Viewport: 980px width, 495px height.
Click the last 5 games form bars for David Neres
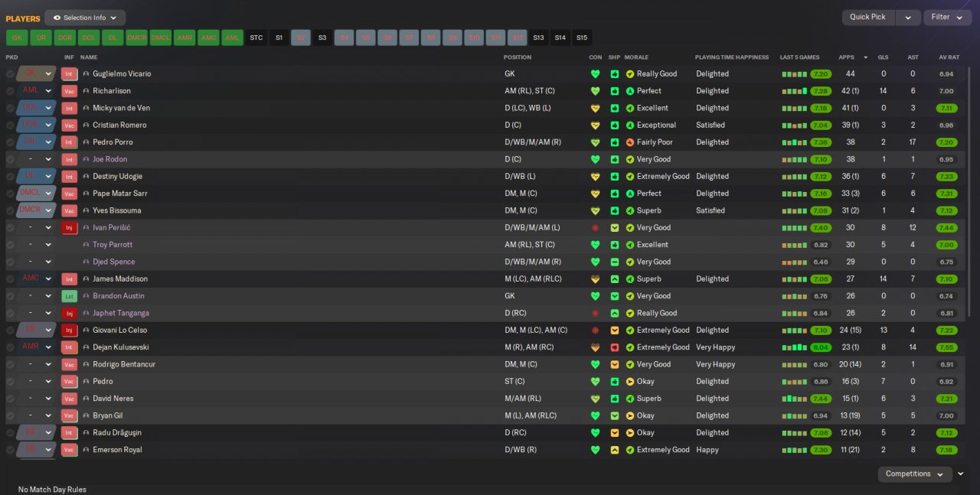click(x=795, y=399)
